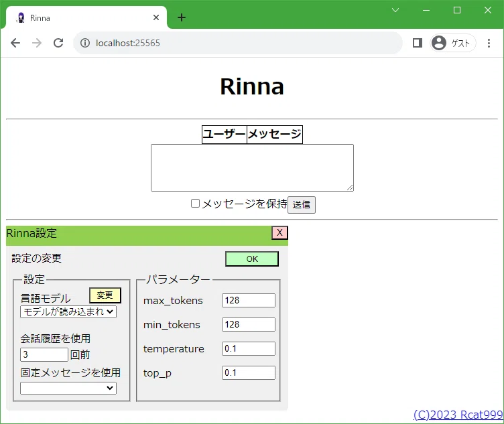Minimize the browser window

pos(426,10)
